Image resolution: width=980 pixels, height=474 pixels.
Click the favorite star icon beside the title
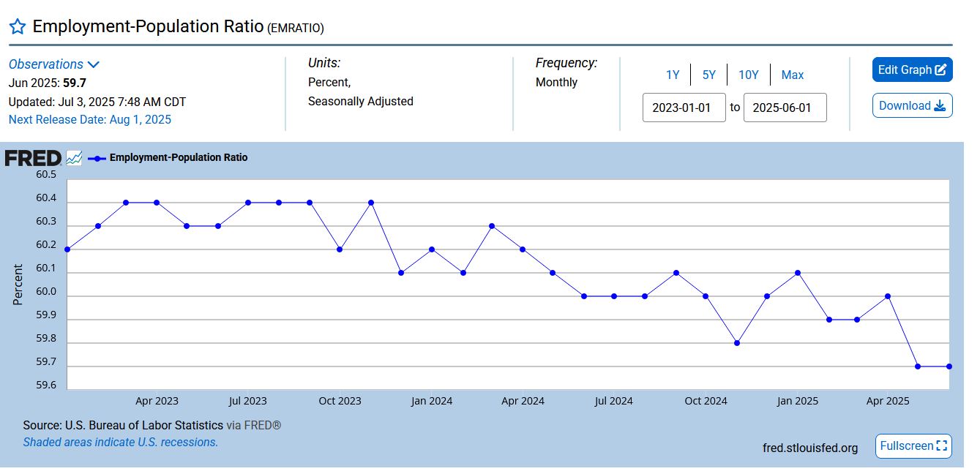pyautogui.click(x=18, y=27)
